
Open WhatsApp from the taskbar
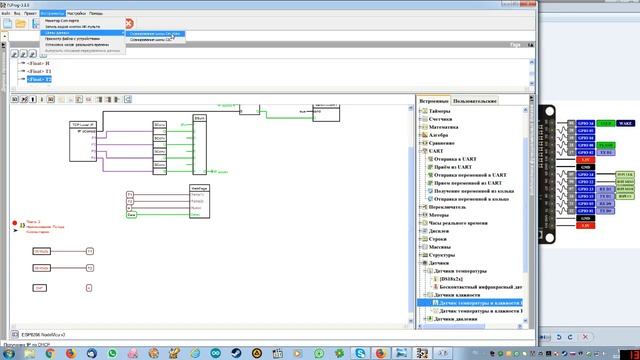point(112,353)
